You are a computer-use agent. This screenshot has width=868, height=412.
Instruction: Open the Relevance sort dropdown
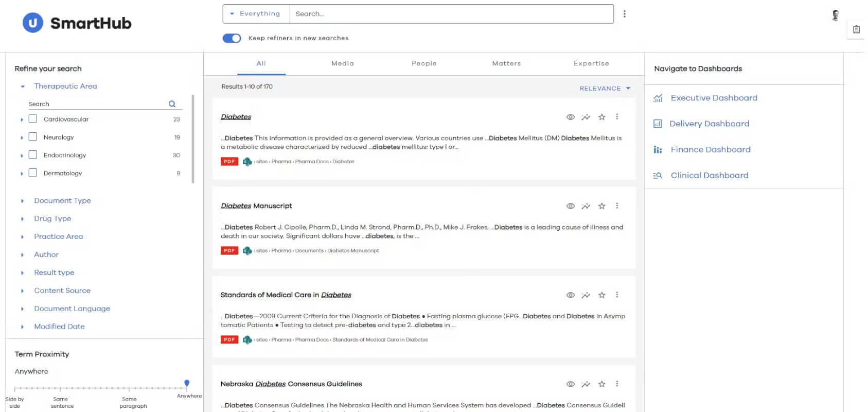(x=605, y=89)
